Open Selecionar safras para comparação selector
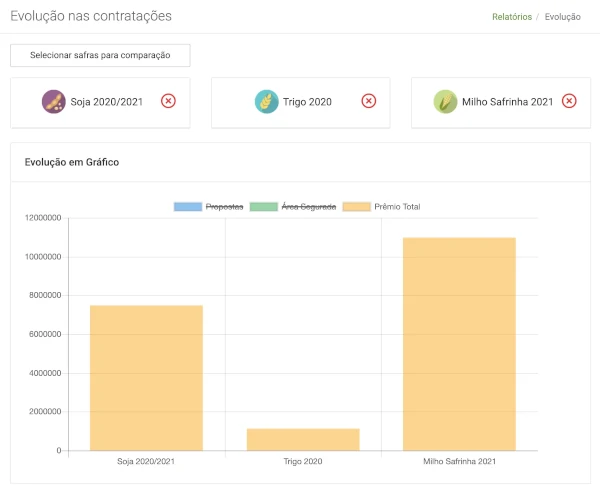Screen dimensions: 600x493 100,55
